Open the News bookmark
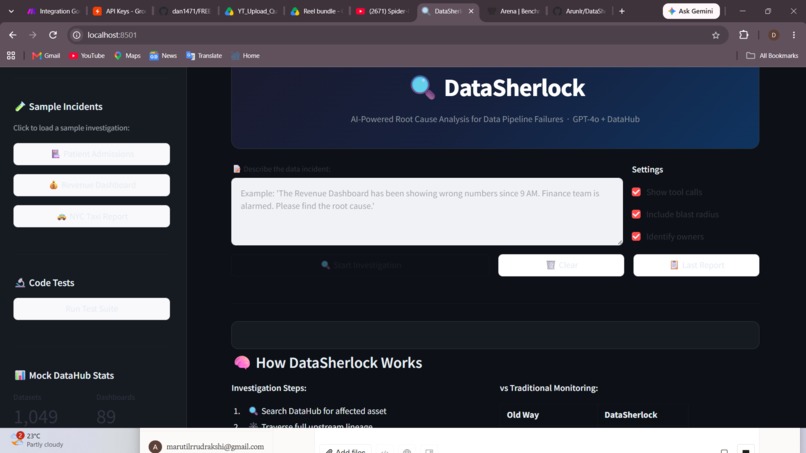This screenshot has width=806, height=453. click(163, 56)
